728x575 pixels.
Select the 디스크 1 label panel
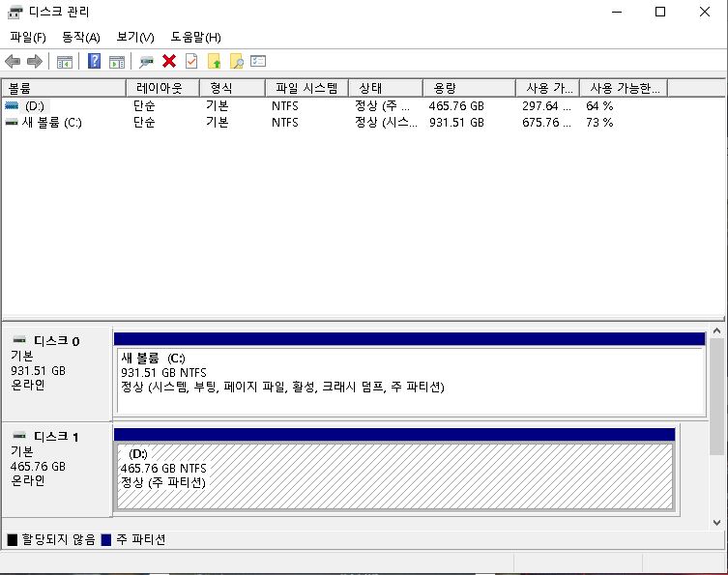tap(57, 470)
